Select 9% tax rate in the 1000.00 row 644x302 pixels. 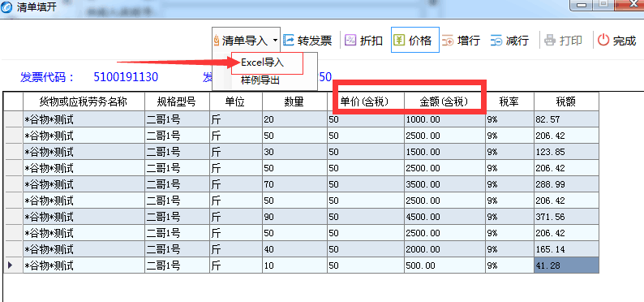coord(509,119)
